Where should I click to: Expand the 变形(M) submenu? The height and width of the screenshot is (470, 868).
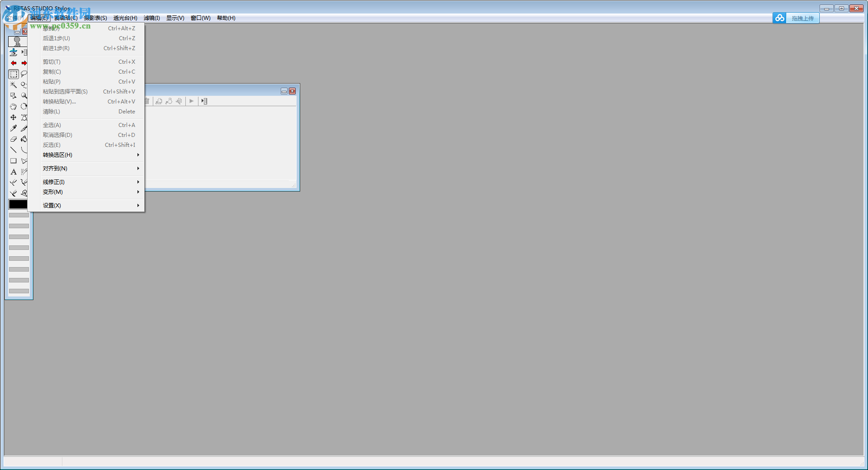(x=86, y=192)
